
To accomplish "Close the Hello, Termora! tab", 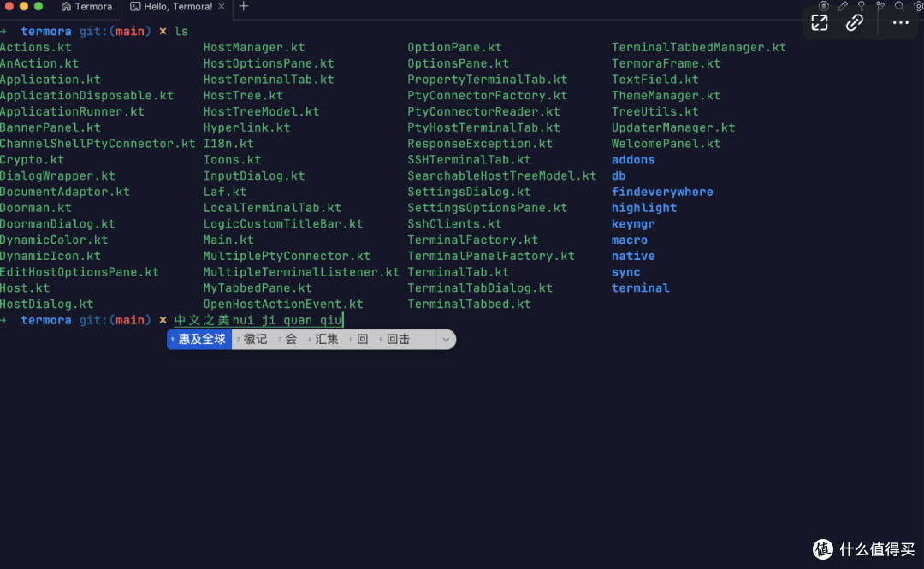I will pyautogui.click(x=221, y=7).
